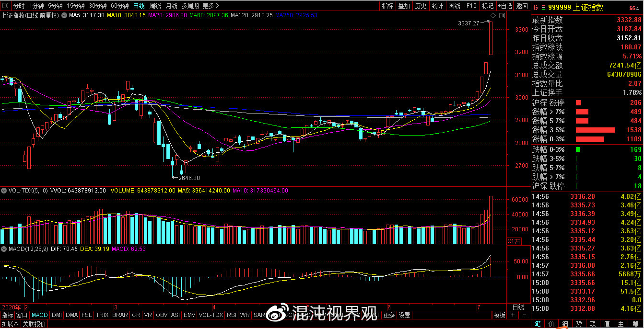644x329 pixels.
Task: Click the 返回 back button
Action: tap(522, 6)
